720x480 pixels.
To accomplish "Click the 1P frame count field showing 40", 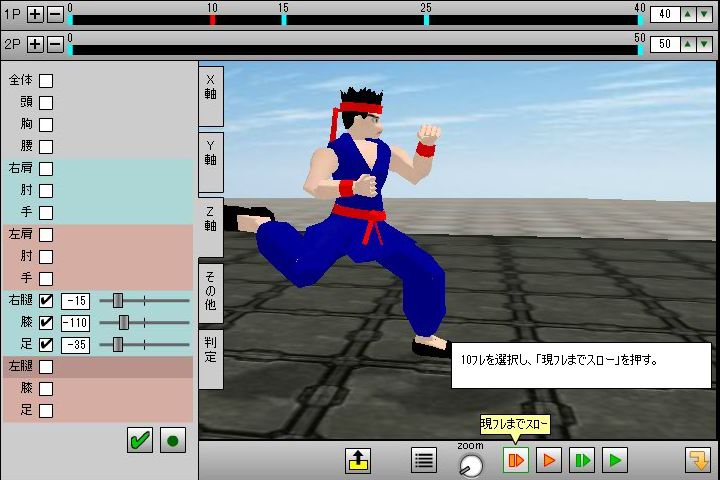I will coord(664,14).
